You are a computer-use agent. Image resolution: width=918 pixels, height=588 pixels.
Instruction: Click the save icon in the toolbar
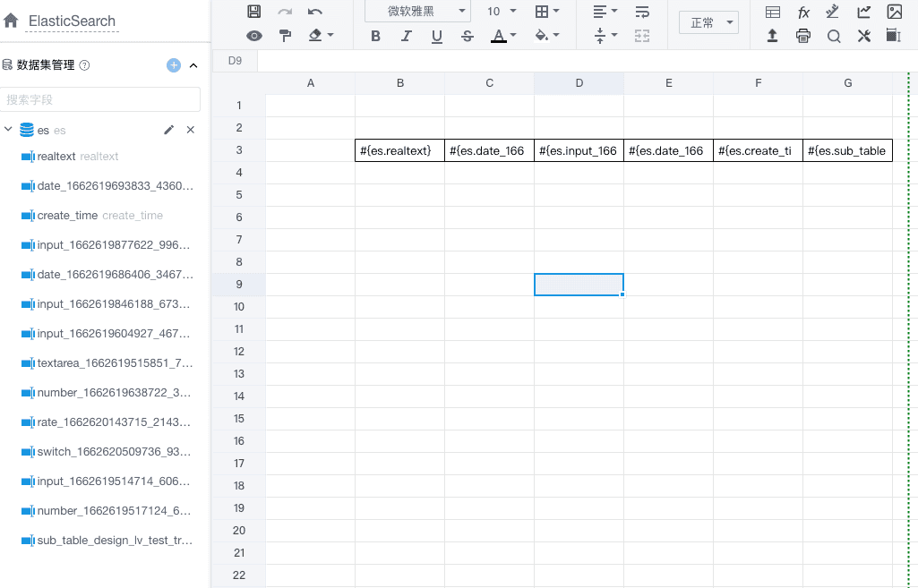click(254, 12)
